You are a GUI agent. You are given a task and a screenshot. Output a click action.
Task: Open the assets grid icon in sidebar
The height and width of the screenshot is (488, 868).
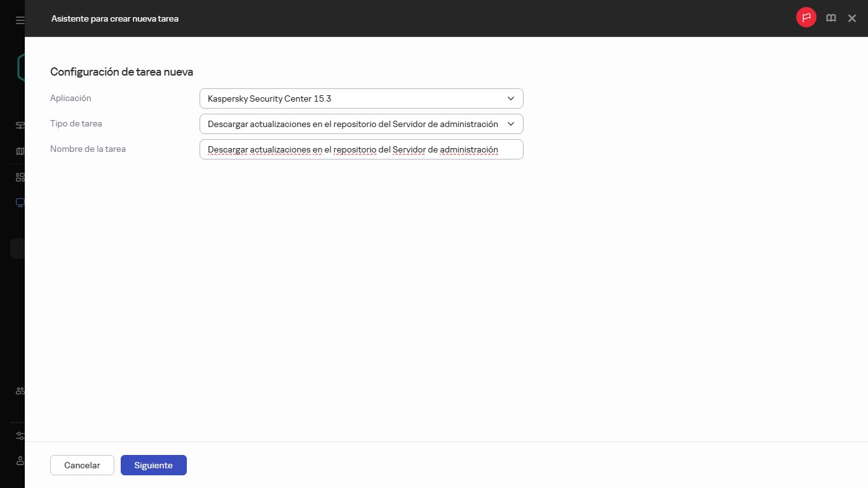point(19,177)
